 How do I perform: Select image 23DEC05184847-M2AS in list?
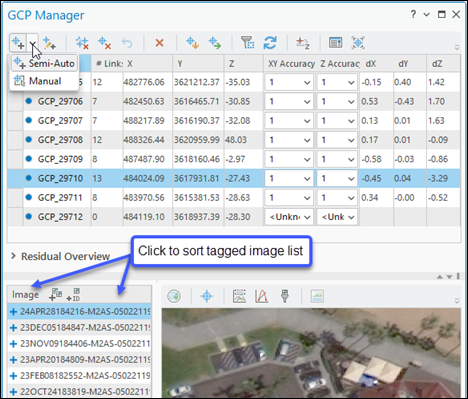(x=80, y=328)
